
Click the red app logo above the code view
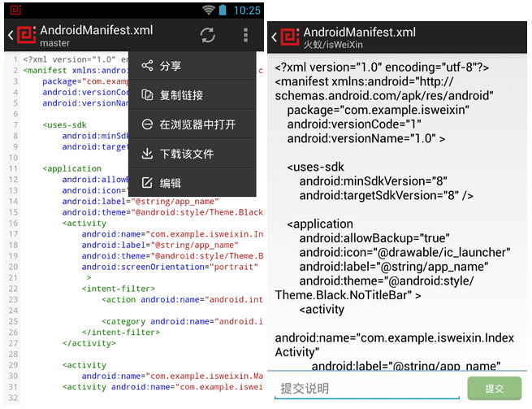pyautogui.click(x=26, y=36)
